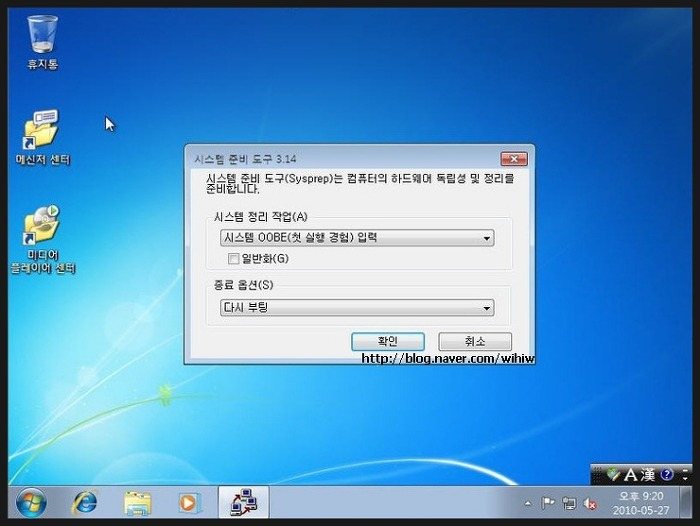This screenshot has width=700, height=526.
Task: Open the Recycle Bin (휴지통) desktop icon
Action: [42, 42]
